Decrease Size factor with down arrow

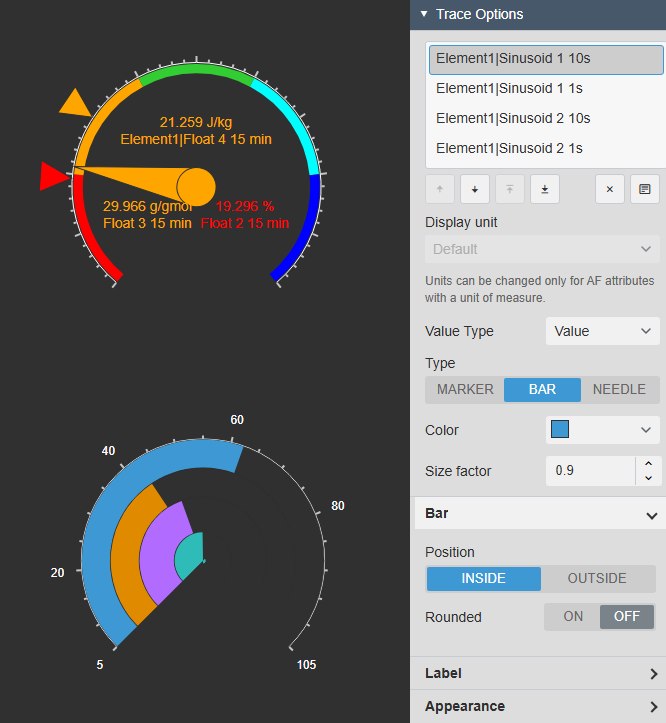[648, 478]
